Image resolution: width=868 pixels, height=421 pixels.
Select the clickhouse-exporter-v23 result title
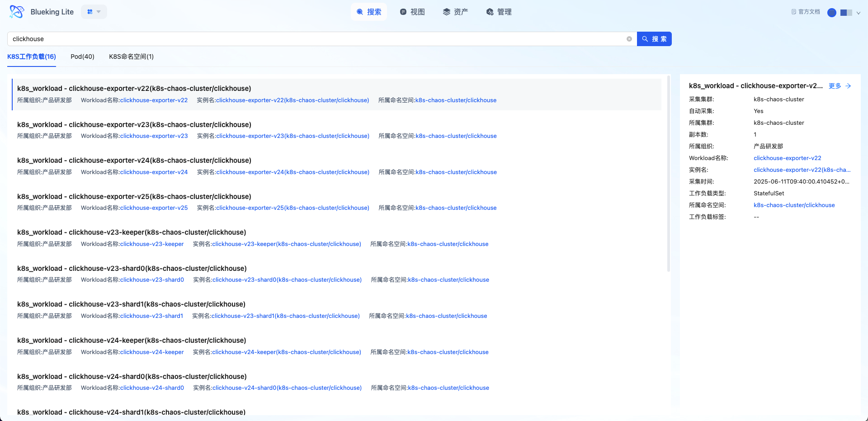[134, 124]
